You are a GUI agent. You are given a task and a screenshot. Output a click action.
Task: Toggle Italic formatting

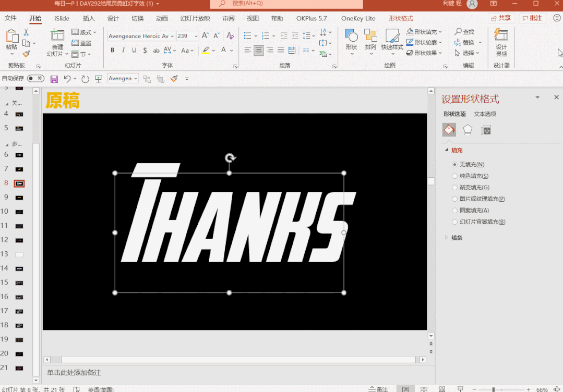click(x=123, y=50)
